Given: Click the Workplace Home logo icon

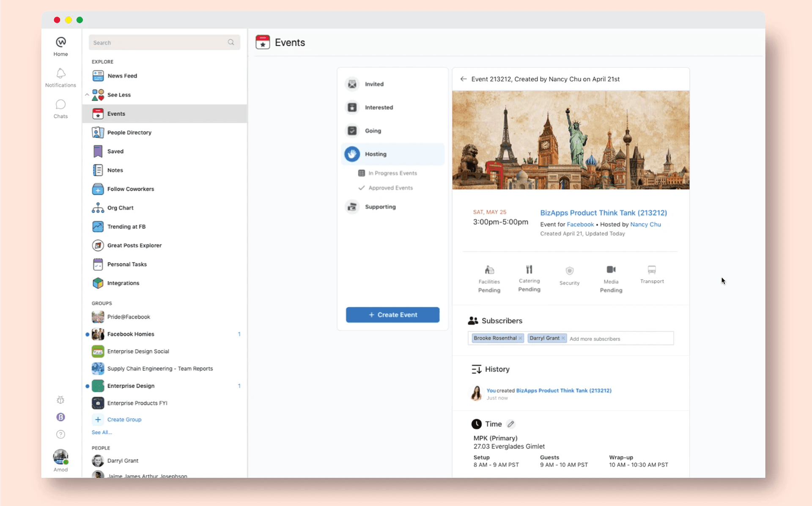Looking at the screenshot, I should point(61,42).
